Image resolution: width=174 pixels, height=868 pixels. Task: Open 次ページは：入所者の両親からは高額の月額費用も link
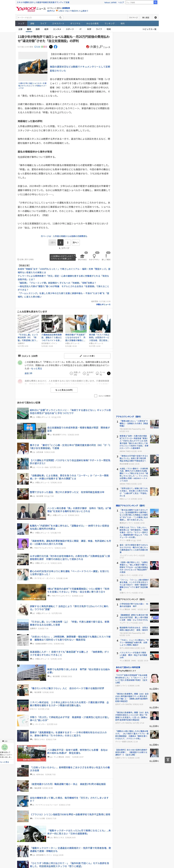click(64, 236)
